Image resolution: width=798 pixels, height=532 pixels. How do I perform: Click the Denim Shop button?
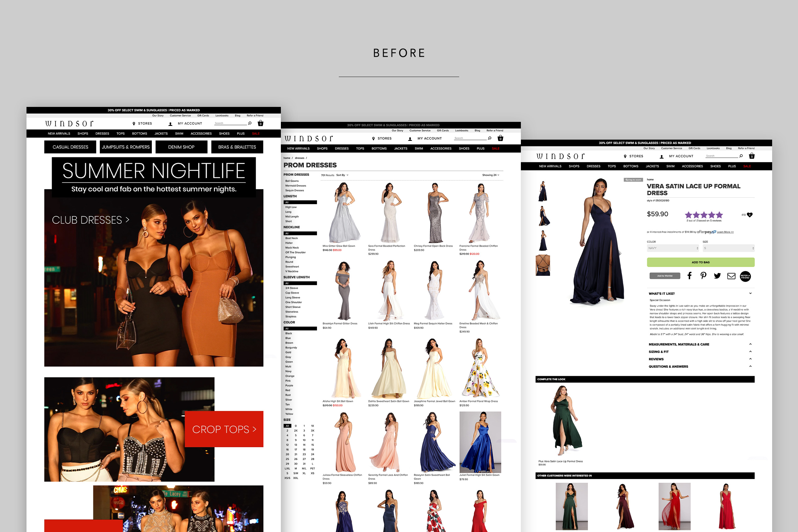point(181,147)
